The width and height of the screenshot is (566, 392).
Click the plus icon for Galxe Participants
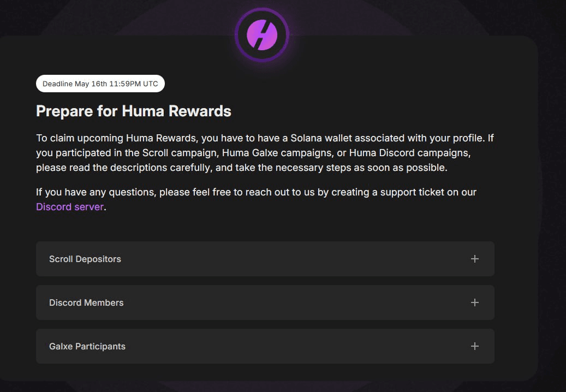coord(474,346)
